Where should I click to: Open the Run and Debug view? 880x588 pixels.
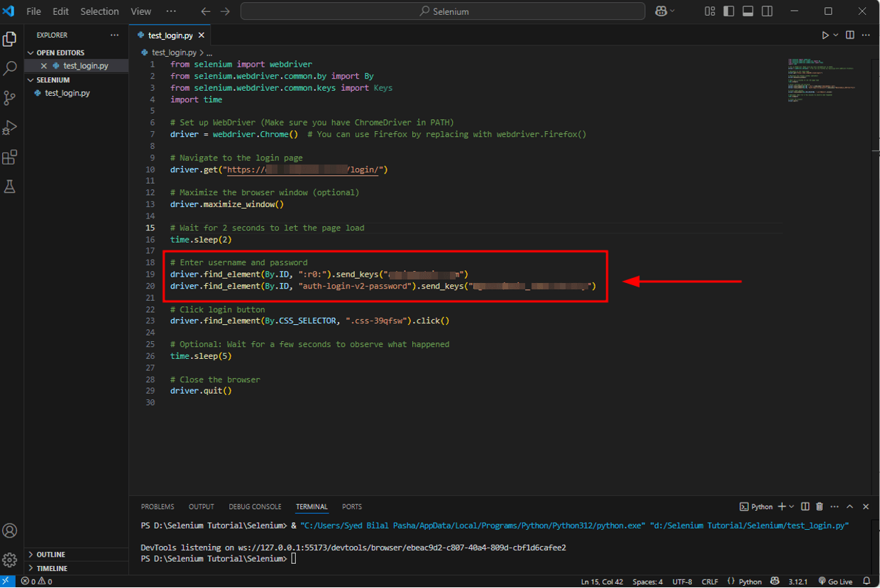(x=10, y=128)
